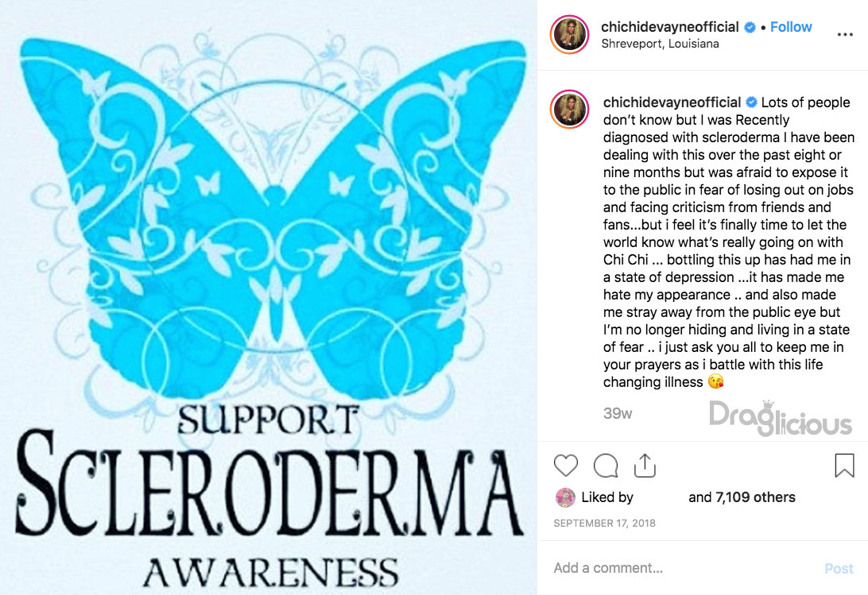Click the verified badge in the post header

[x=750, y=27]
